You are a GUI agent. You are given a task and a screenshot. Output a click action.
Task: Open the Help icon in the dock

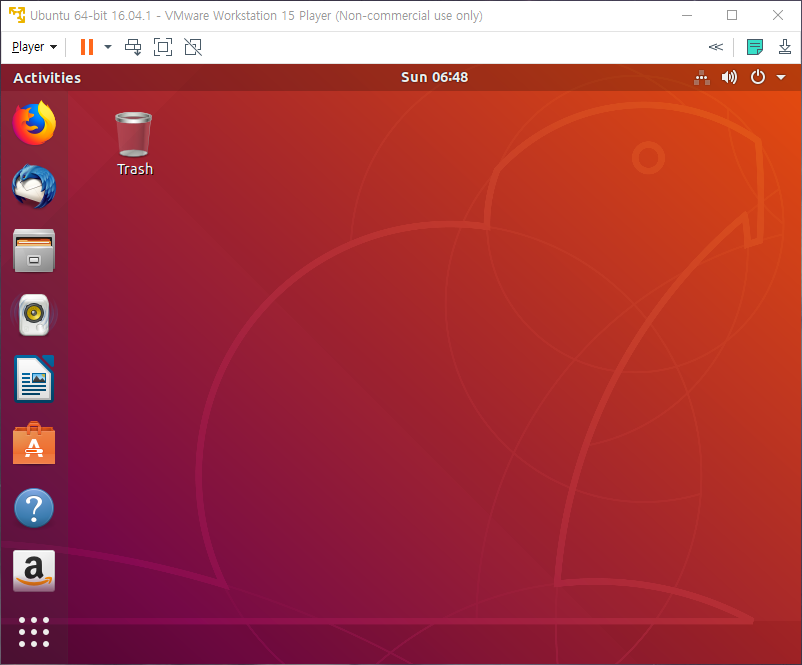(x=34, y=508)
